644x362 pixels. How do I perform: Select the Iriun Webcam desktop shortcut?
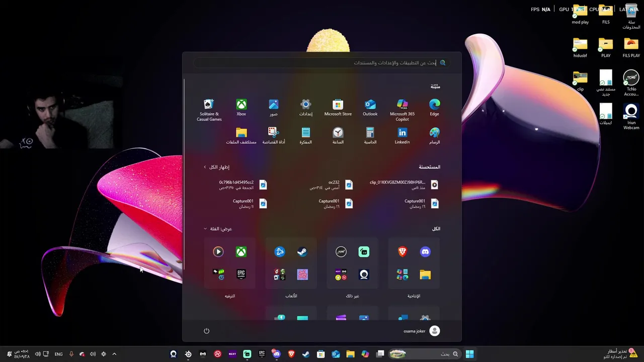631,117
